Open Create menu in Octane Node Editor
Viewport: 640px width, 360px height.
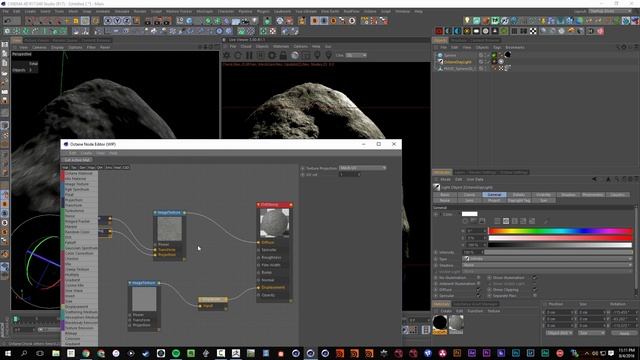click(x=86, y=153)
